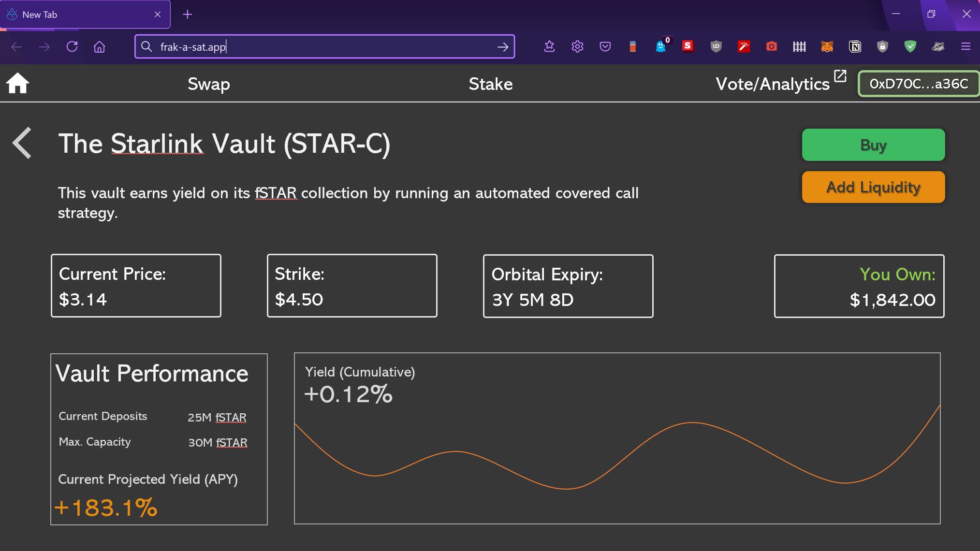Click the +0.12% cumulative yield value

(348, 394)
